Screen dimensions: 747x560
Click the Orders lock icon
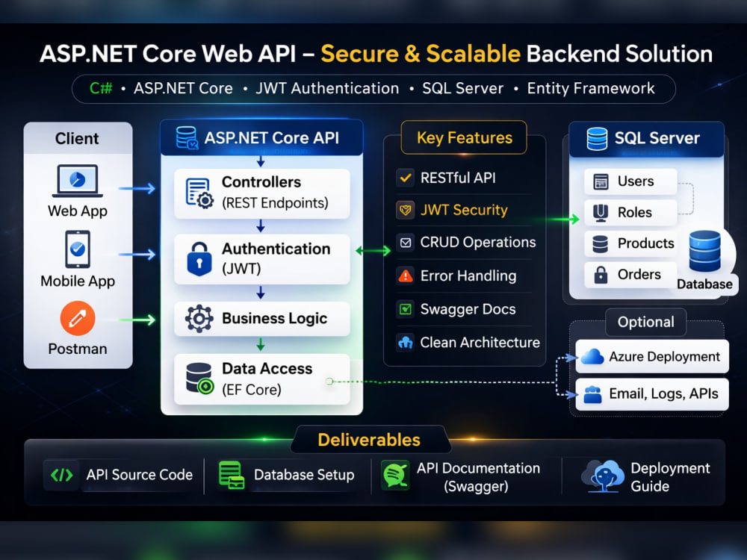(x=601, y=276)
